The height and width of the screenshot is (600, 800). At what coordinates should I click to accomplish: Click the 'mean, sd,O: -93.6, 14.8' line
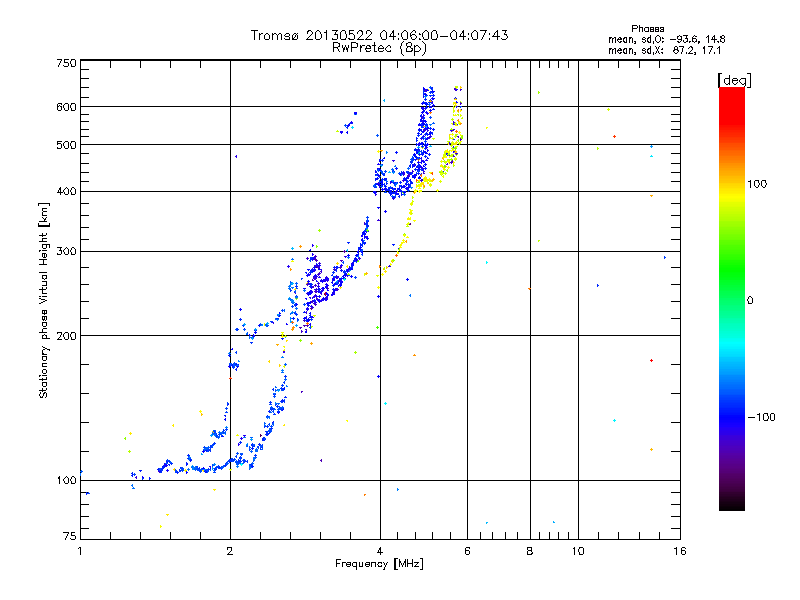666,39
